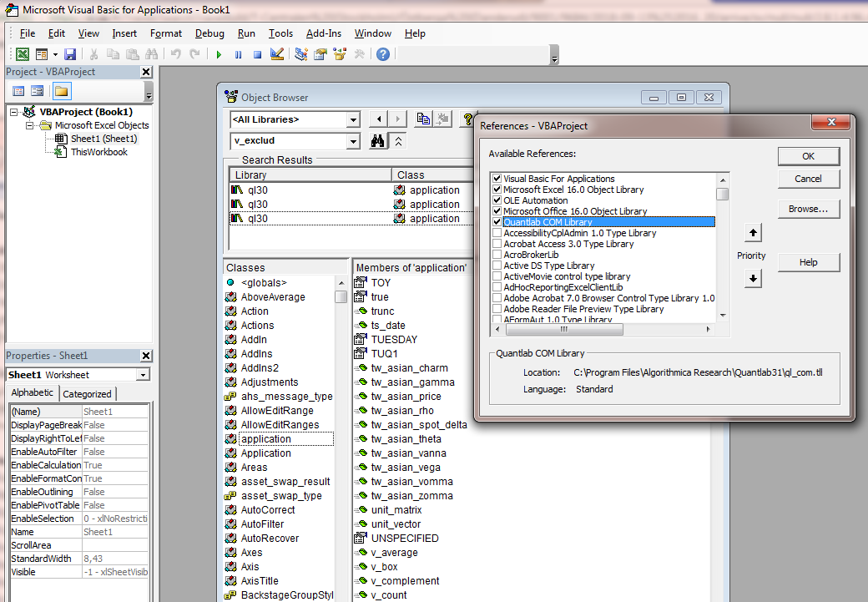Click the View Microsoft Excel toolbar icon

point(23,53)
